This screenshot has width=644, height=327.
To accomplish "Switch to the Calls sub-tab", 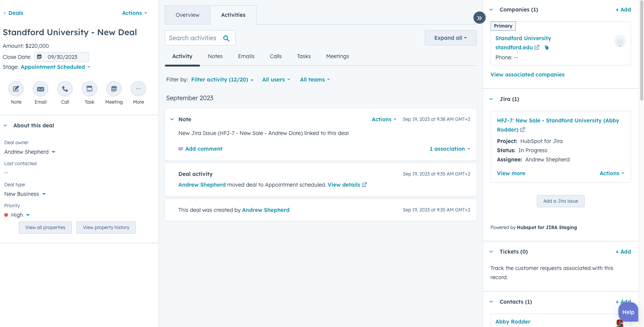I will tap(276, 56).
